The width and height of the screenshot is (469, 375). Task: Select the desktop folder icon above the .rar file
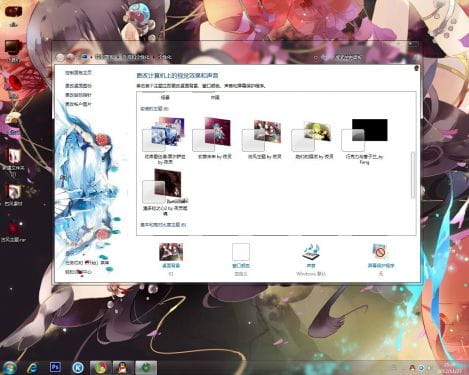pos(14,195)
